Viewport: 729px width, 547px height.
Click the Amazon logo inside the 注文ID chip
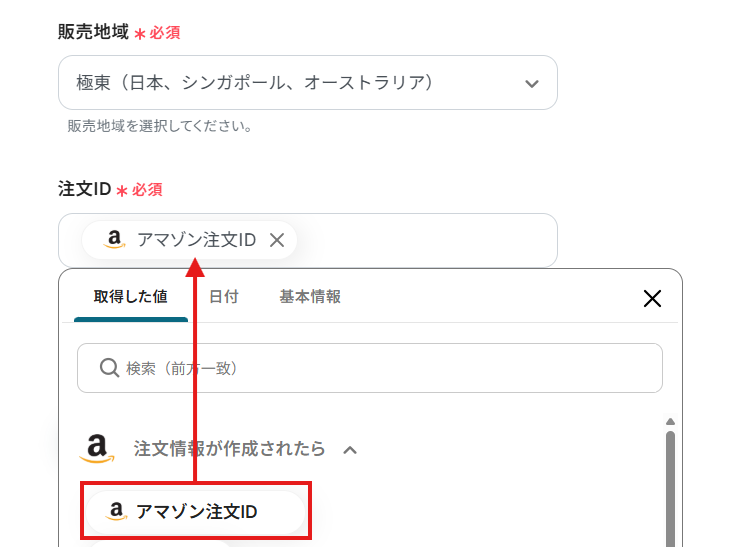[x=114, y=240]
